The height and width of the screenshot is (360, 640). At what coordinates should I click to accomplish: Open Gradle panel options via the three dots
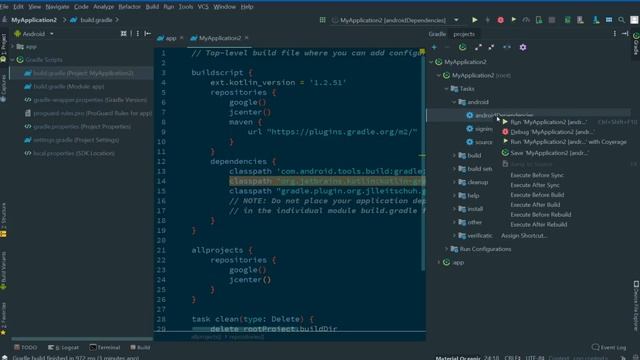point(615,34)
